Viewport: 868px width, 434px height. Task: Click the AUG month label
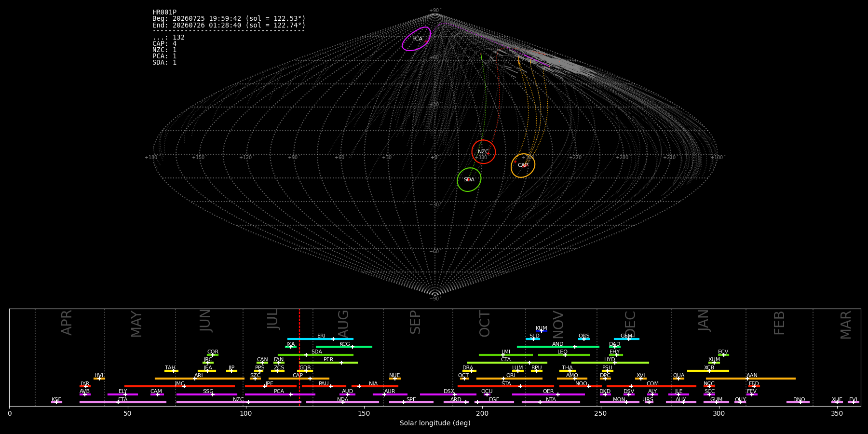click(x=343, y=324)
